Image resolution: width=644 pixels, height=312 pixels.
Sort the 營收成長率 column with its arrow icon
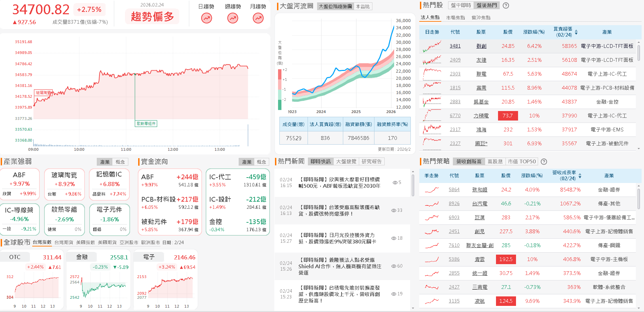580,176
